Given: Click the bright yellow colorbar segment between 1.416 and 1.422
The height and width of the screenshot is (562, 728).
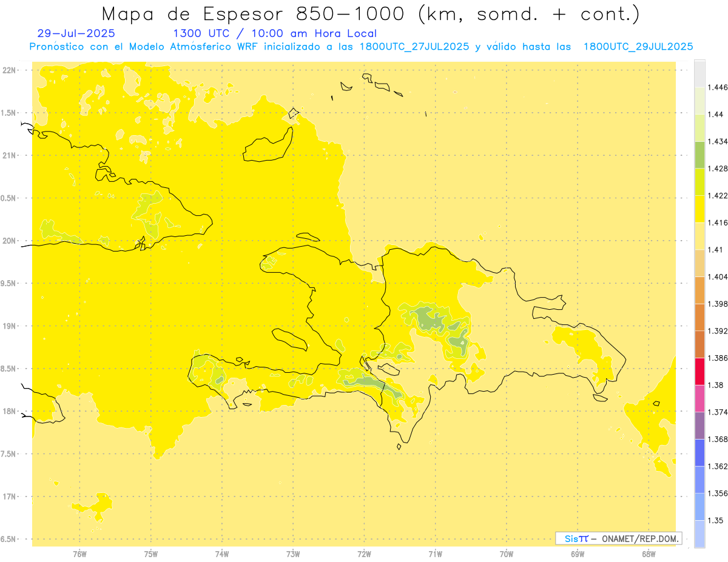Looking at the screenshot, I should point(699,209).
